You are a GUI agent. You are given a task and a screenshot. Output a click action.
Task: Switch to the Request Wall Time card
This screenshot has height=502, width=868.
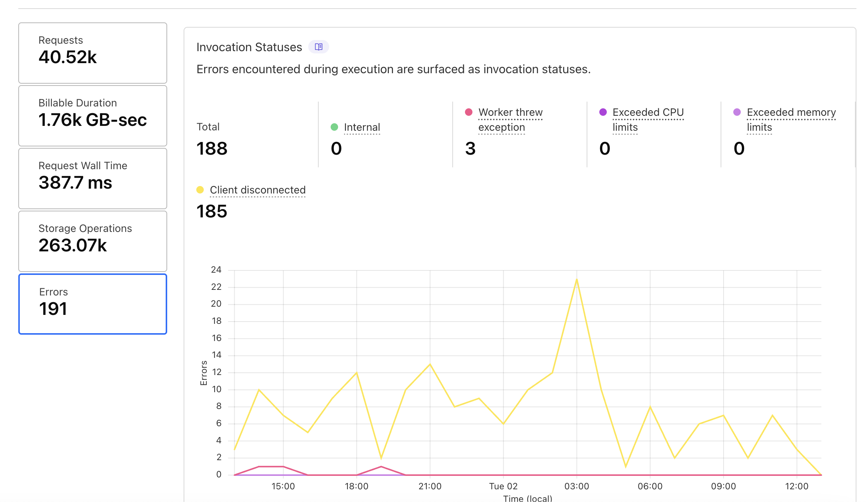click(93, 178)
